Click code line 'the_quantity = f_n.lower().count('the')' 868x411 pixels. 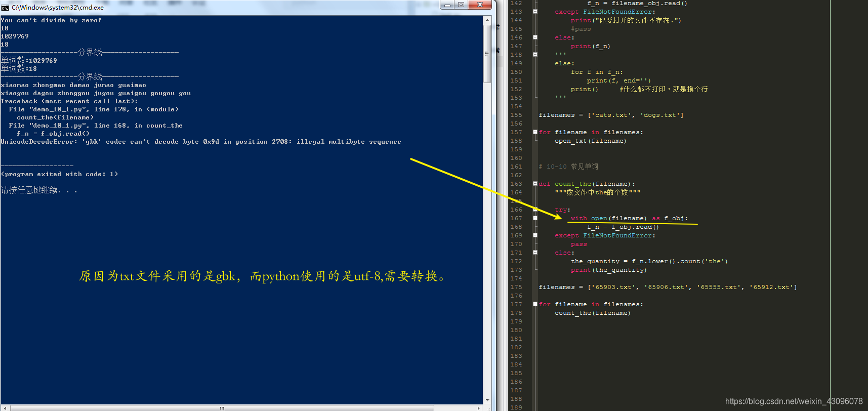coord(649,261)
